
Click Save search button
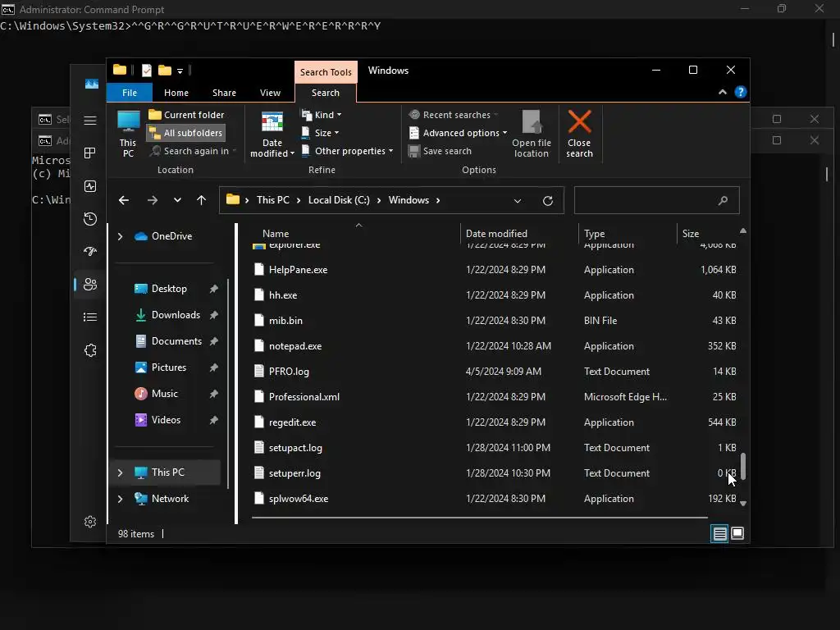(x=441, y=151)
